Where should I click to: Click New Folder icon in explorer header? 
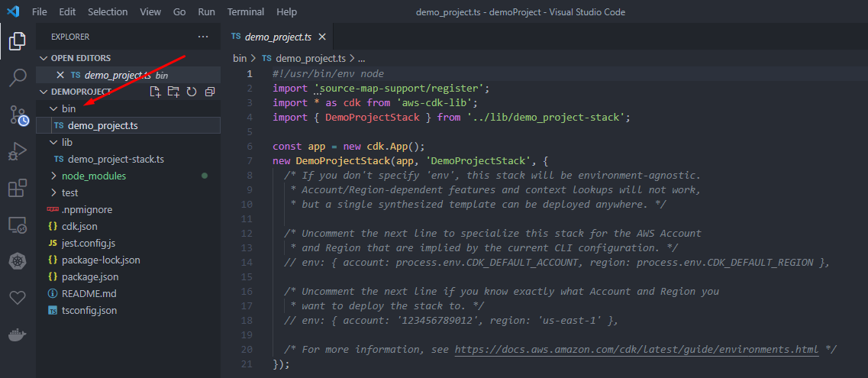click(173, 92)
